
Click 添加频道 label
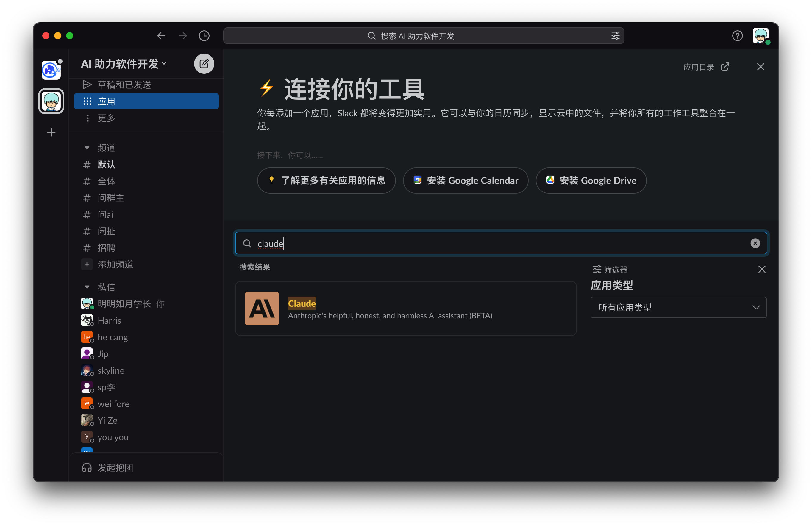115,264
